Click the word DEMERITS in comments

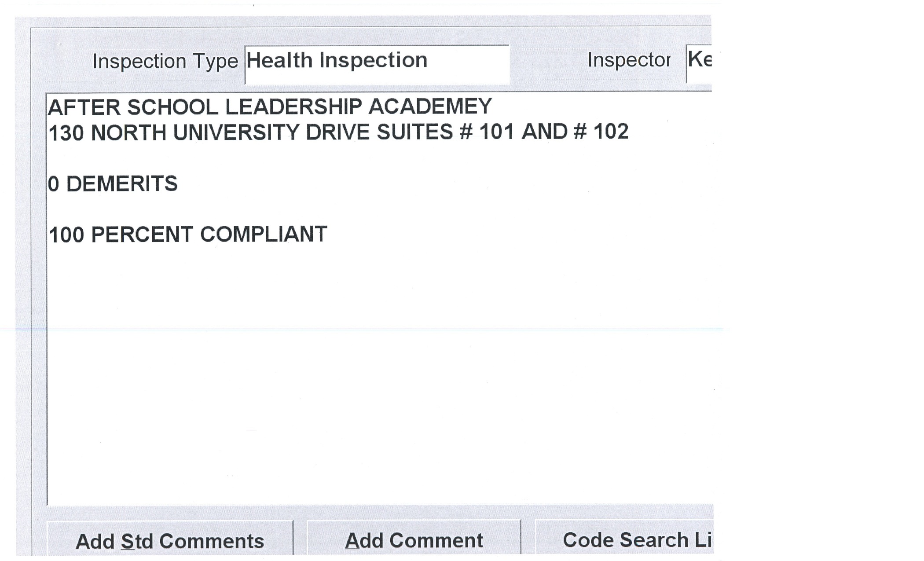pos(122,183)
